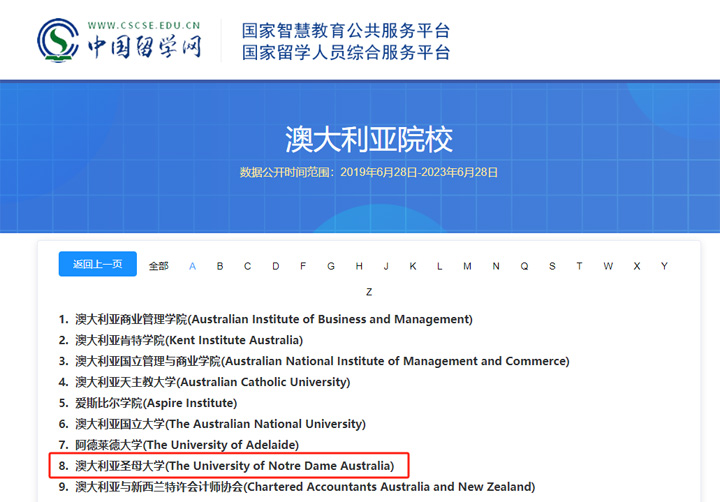Image resolution: width=720 pixels, height=502 pixels.
Task: Open Australian Institute of Business and Management entry
Action: [274, 319]
